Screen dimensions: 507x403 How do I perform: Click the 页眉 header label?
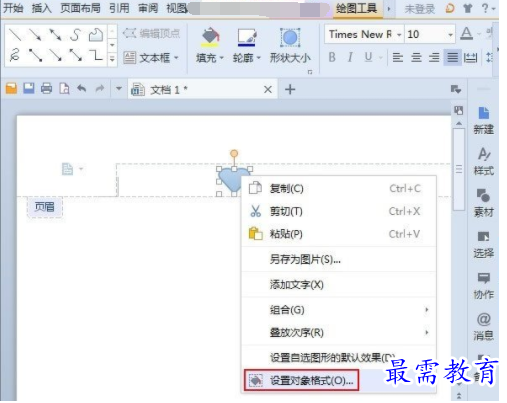coord(45,207)
